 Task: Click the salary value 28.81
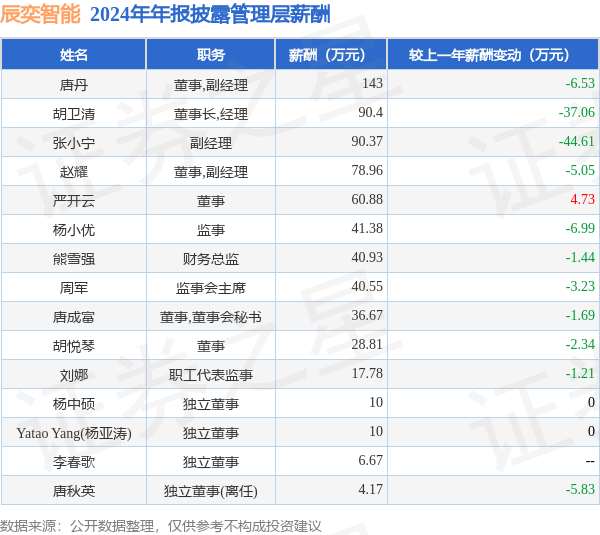point(367,344)
